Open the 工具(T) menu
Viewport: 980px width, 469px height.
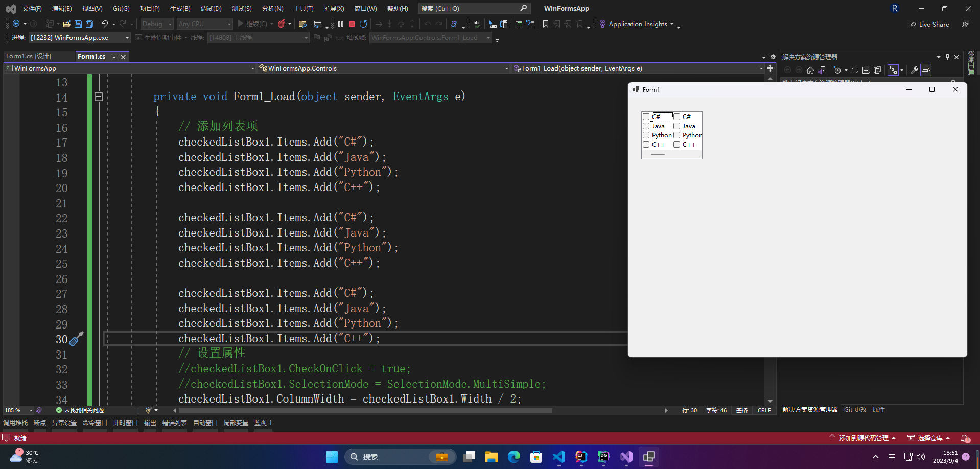(x=304, y=9)
